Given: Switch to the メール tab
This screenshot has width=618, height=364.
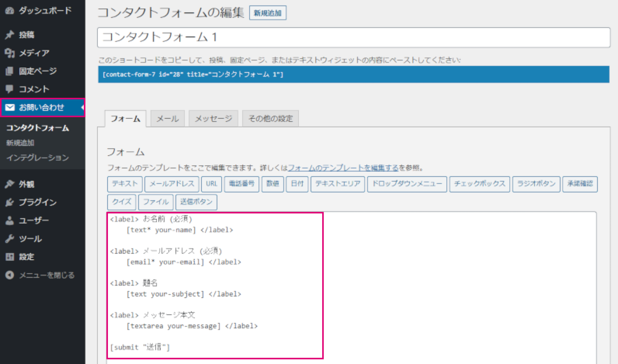Looking at the screenshot, I should [168, 119].
